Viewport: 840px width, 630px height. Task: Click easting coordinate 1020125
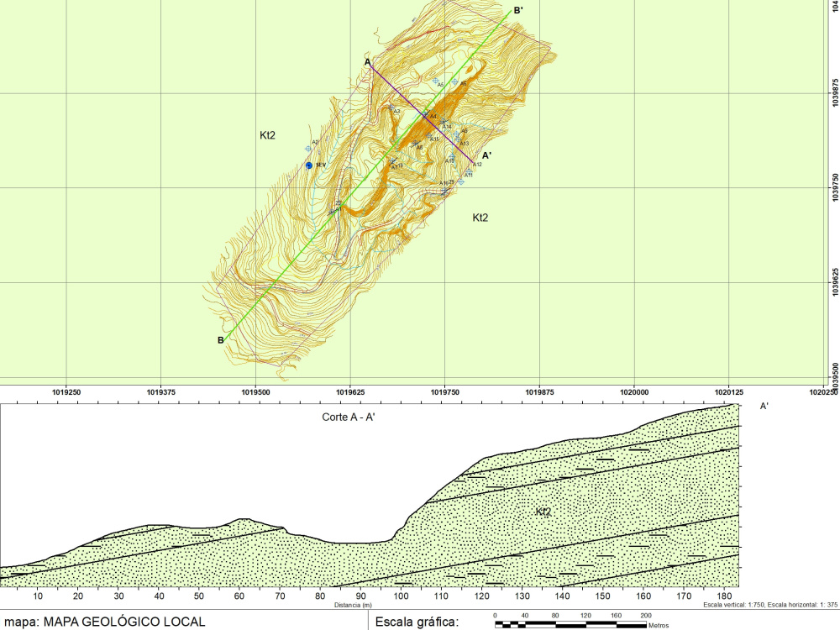tap(728, 392)
